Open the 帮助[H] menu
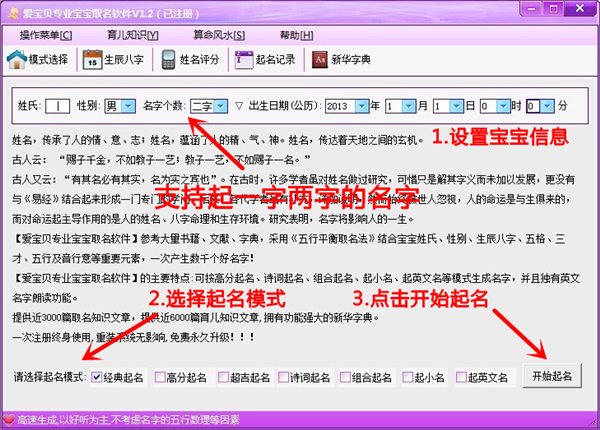This screenshot has height=430, width=600. [297, 36]
